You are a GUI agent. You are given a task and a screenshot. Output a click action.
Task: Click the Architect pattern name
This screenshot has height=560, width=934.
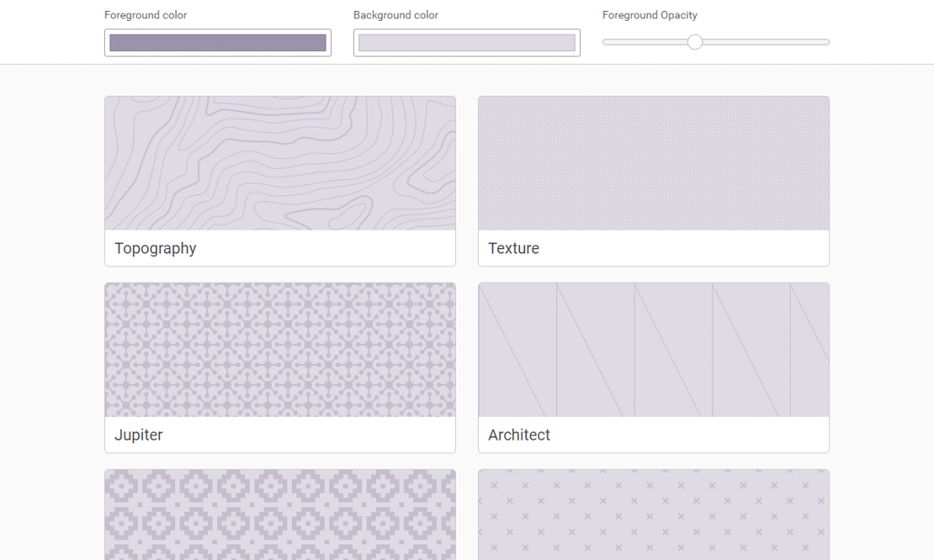[x=519, y=435]
